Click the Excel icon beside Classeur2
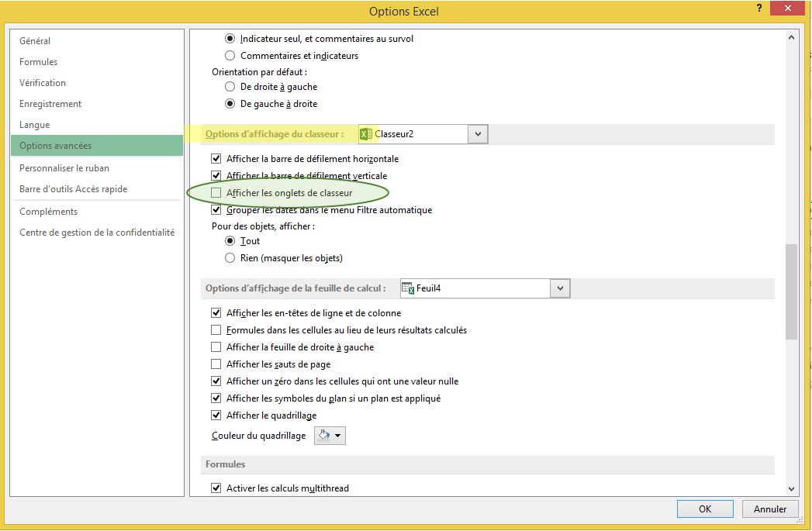The width and height of the screenshot is (812, 531). pyautogui.click(x=367, y=134)
